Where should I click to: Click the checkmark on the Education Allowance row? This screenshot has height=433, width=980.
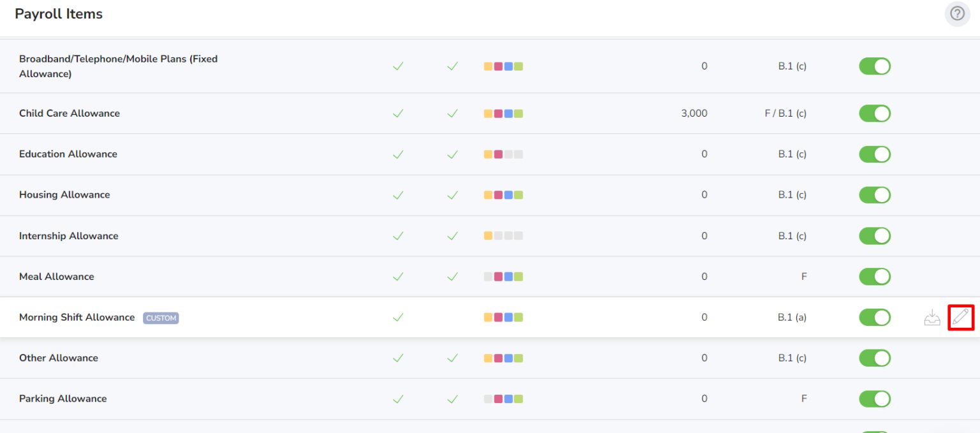398,154
